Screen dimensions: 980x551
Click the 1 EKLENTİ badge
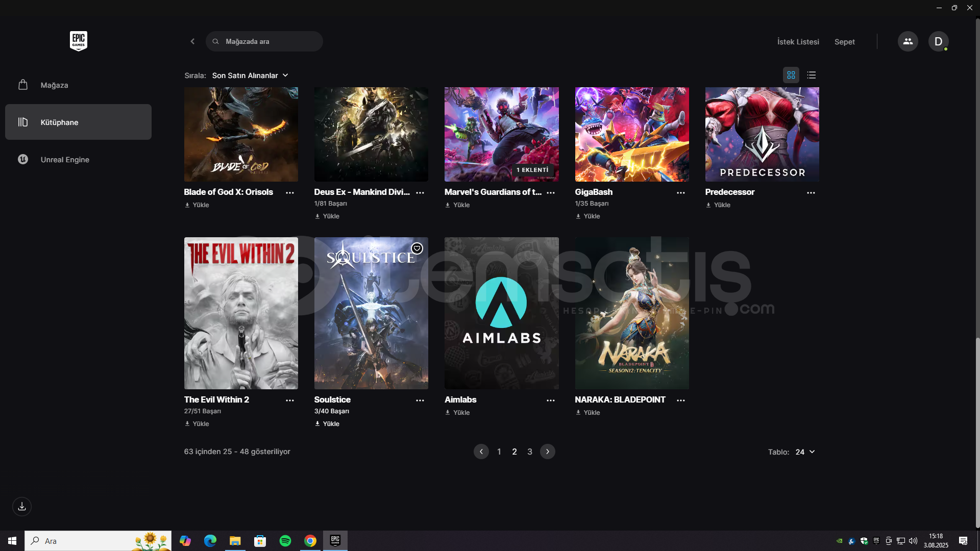pyautogui.click(x=532, y=170)
